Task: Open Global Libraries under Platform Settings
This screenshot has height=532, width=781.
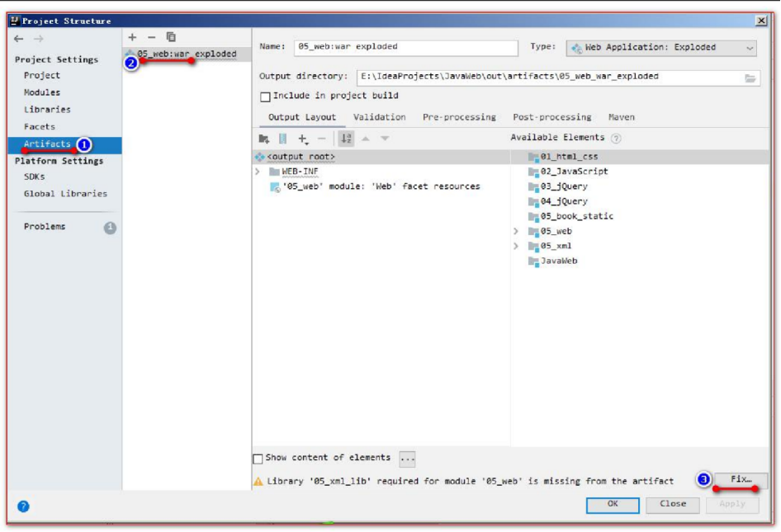Action: 65,194
